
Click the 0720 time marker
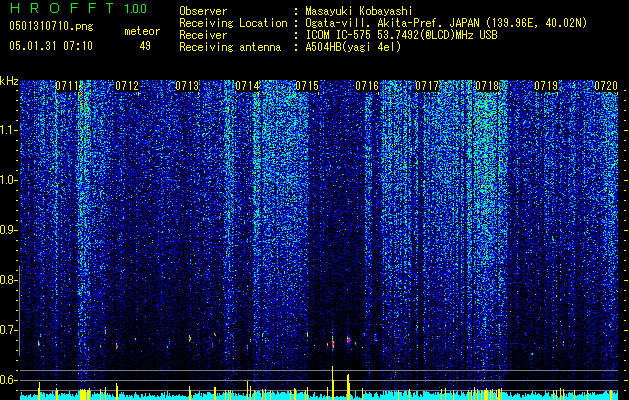click(x=606, y=86)
